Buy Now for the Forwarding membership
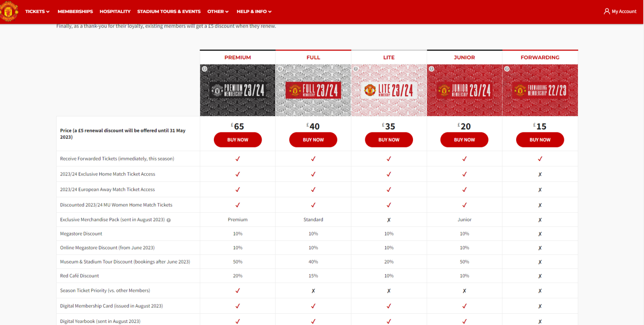 [x=540, y=139]
